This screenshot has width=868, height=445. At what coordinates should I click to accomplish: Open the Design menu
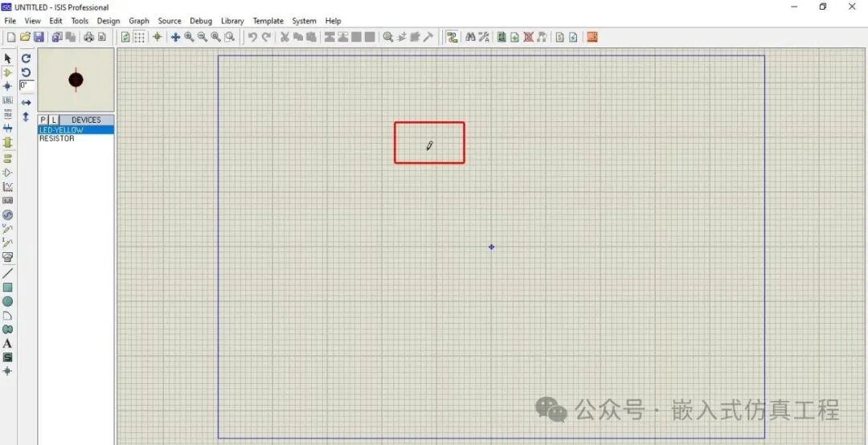click(108, 21)
